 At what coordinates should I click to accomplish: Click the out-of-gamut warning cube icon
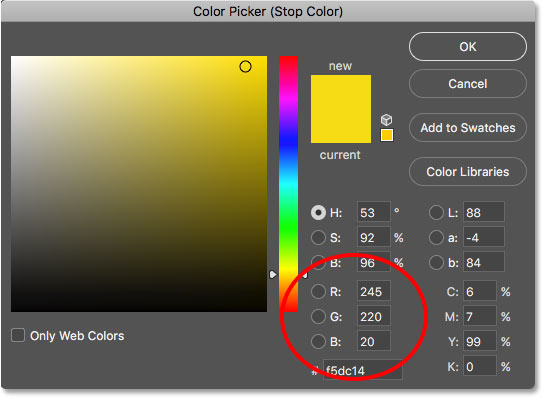(x=386, y=120)
